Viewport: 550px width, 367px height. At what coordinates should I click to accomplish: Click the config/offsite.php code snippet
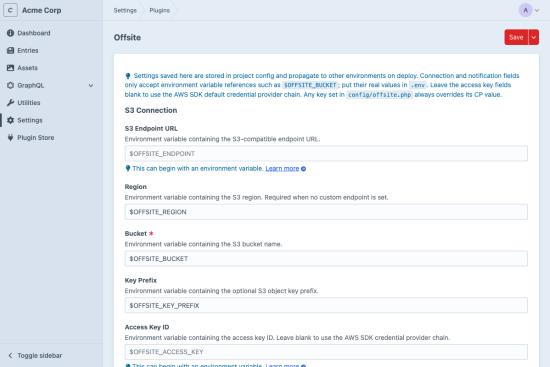(x=380, y=95)
